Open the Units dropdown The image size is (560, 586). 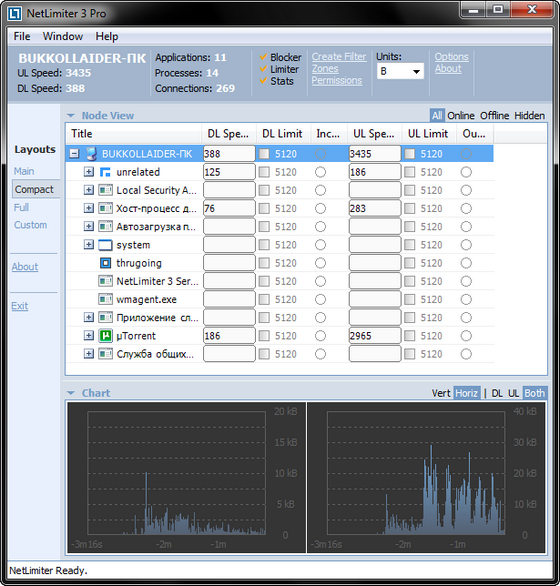point(400,71)
